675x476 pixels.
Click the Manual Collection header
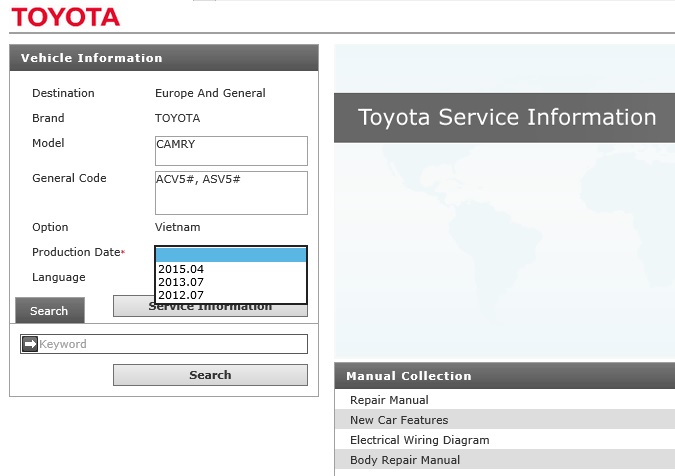point(505,376)
